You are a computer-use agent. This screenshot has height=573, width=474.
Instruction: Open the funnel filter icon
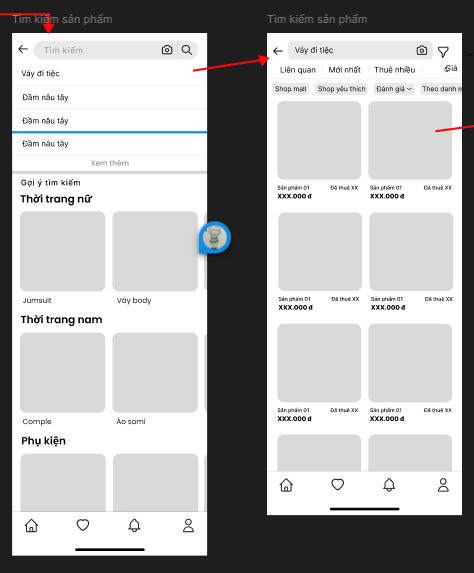point(443,52)
